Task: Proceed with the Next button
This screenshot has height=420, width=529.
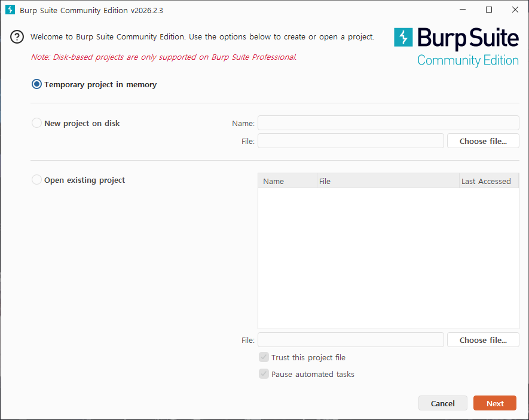Action: click(x=494, y=403)
